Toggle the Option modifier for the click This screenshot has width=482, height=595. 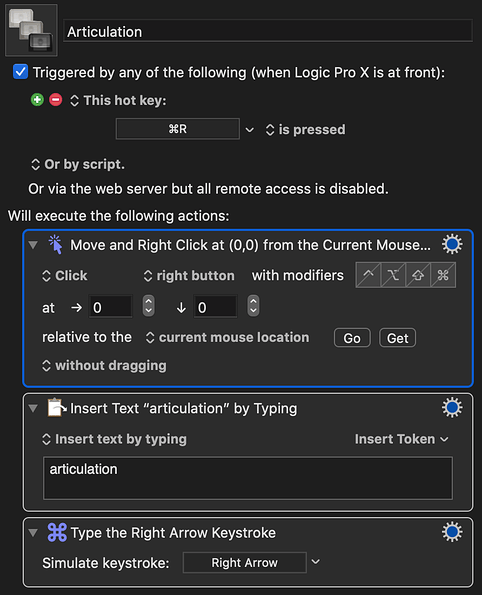[x=393, y=275]
